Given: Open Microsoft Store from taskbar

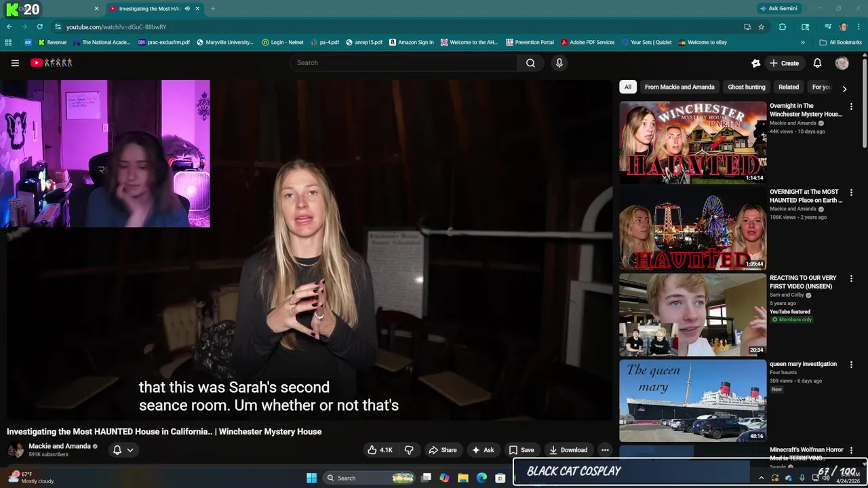Looking at the screenshot, I should pos(500,478).
